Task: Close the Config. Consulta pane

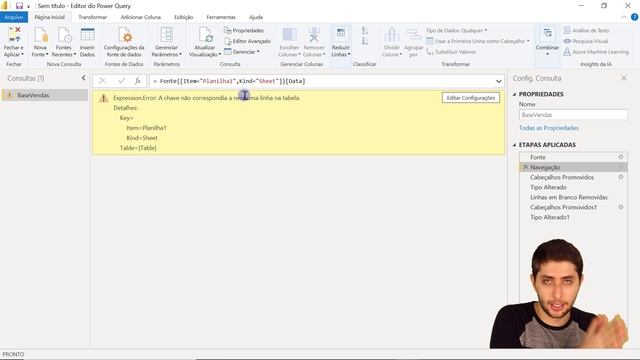Action: [x=624, y=78]
